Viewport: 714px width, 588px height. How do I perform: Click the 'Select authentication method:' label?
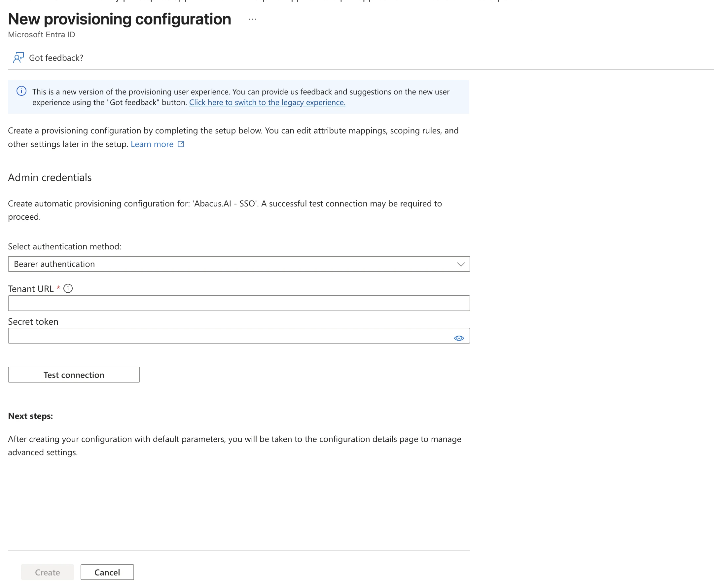65,246
